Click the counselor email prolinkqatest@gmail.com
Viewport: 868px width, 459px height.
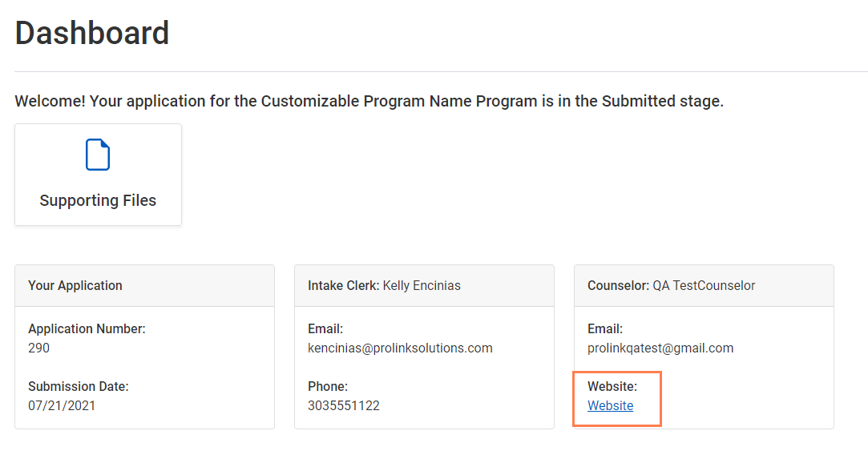tap(660, 348)
